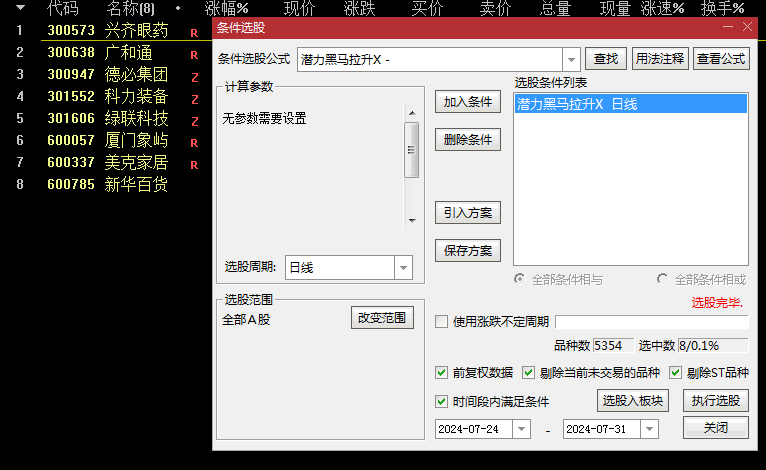This screenshot has height=470, width=766.
Task: Click the 计算参数 scrollbar thumb
Action: coord(411,150)
